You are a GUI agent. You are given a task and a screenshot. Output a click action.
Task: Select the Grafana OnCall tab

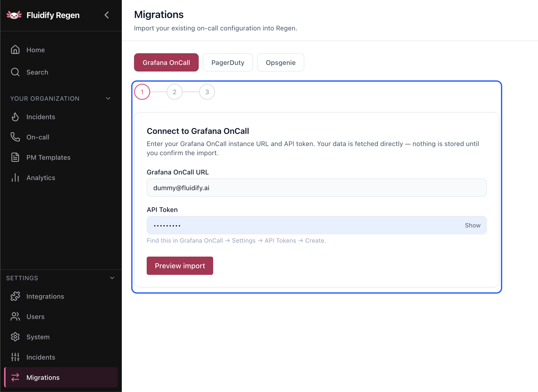[x=166, y=62]
